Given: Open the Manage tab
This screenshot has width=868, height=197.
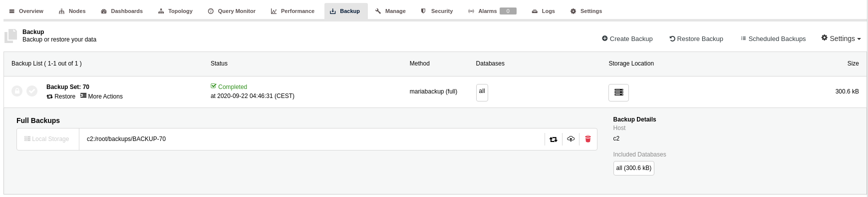Looking at the screenshot, I should (x=390, y=11).
